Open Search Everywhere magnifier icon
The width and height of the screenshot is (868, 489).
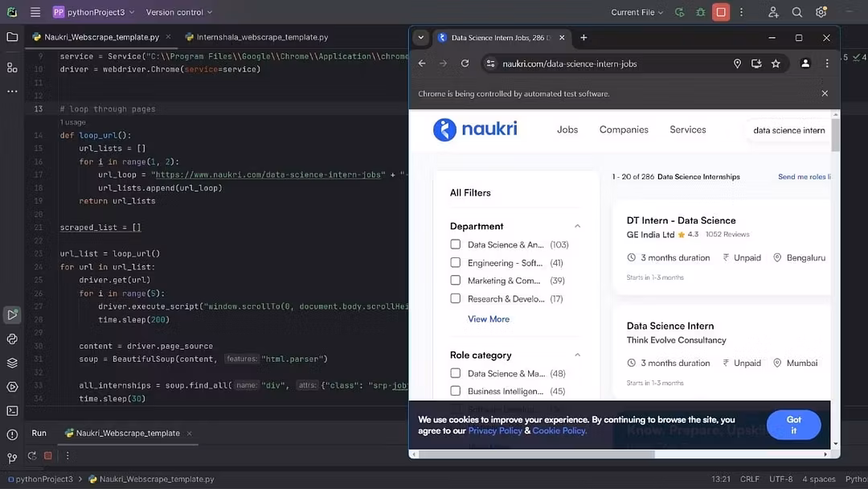point(797,12)
